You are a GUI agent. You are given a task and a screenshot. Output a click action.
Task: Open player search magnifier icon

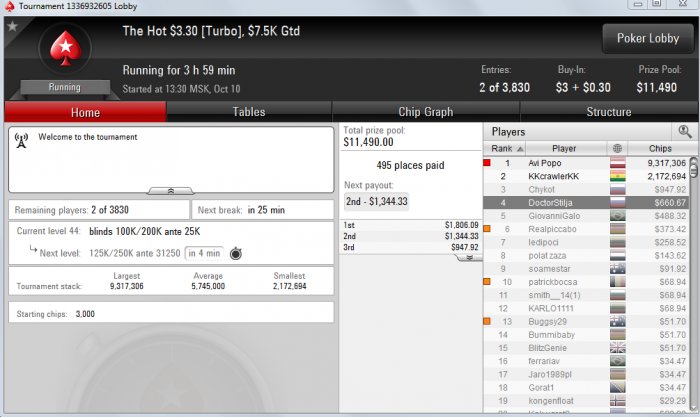(684, 131)
